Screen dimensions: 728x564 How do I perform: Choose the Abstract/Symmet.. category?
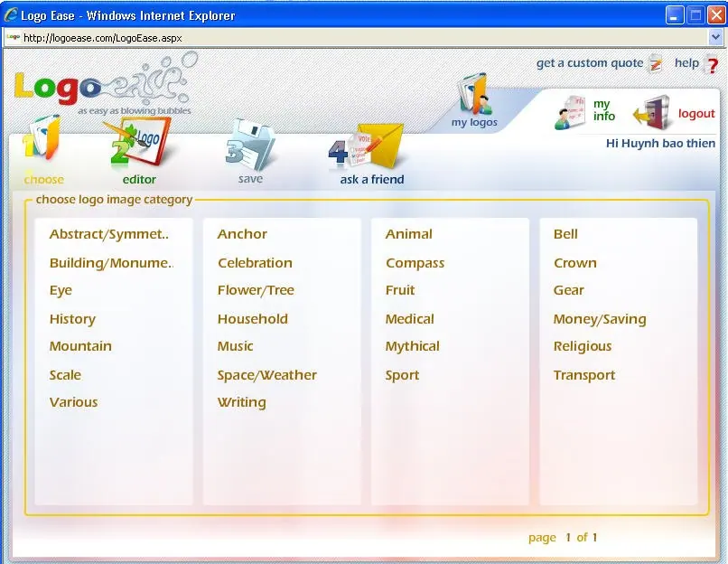tap(109, 234)
